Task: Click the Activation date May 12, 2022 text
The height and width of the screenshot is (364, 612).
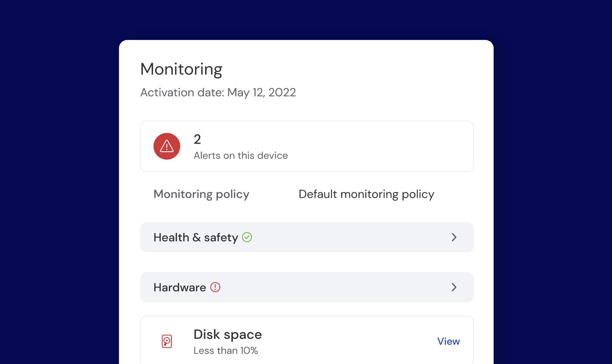Action: pyautogui.click(x=218, y=92)
